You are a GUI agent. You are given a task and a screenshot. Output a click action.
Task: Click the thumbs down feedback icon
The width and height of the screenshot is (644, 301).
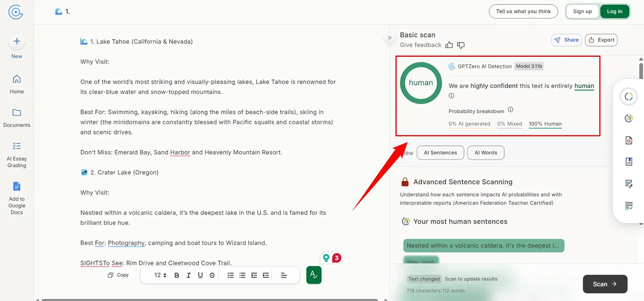pos(461,45)
